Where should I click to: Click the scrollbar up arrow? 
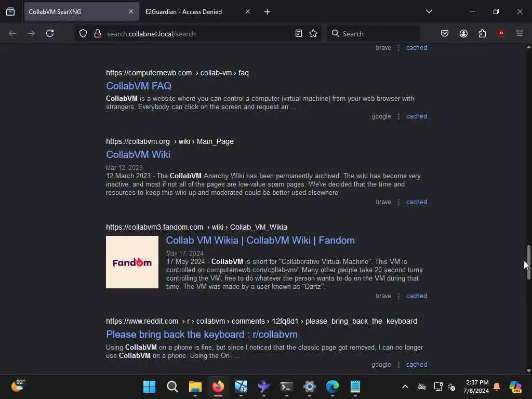pos(528,47)
